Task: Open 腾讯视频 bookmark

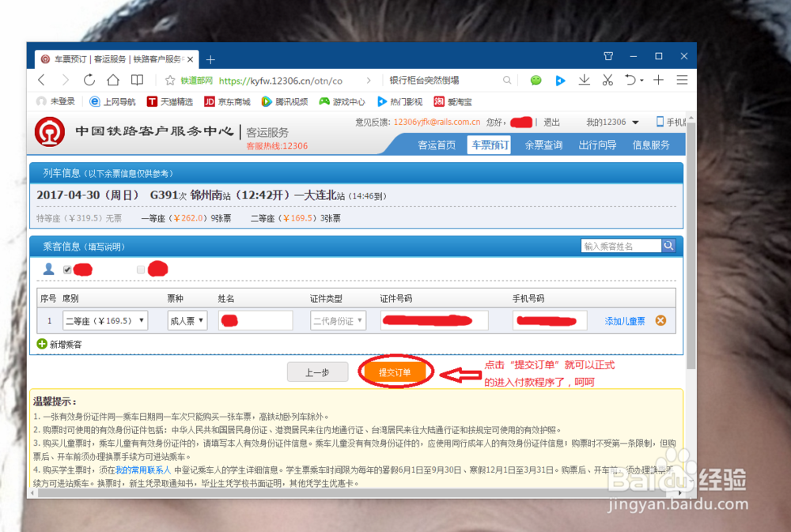Action: point(285,101)
